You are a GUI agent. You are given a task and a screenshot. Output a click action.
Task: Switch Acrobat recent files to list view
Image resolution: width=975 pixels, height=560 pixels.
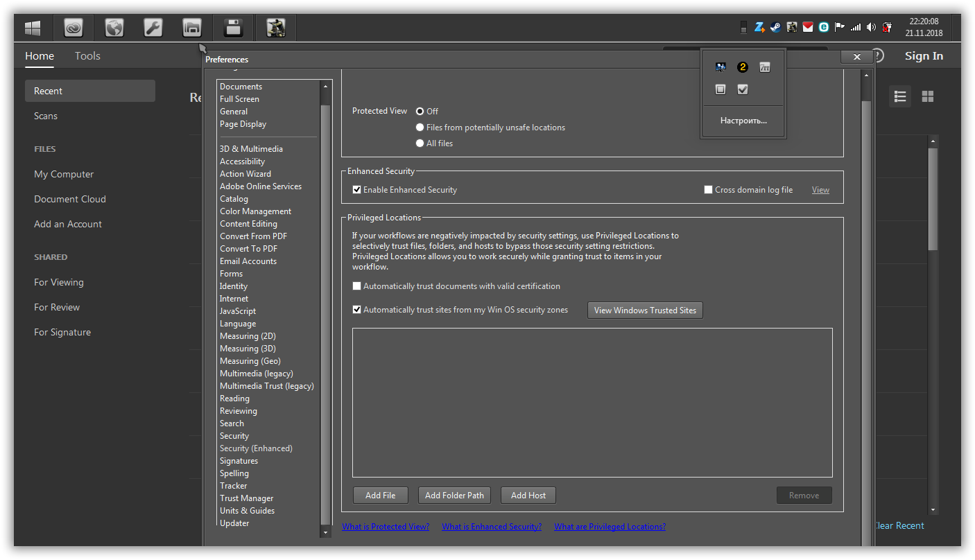coord(900,96)
